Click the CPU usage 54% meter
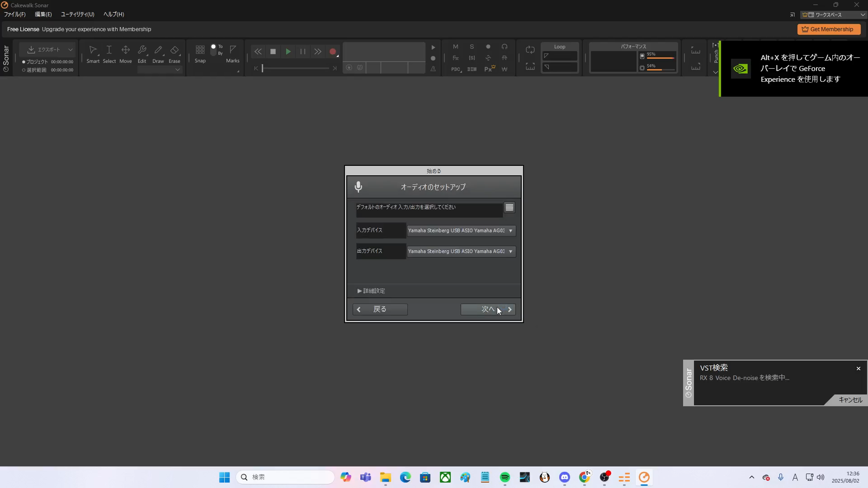Viewport: 868px width, 488px height. tap(657, 68)
